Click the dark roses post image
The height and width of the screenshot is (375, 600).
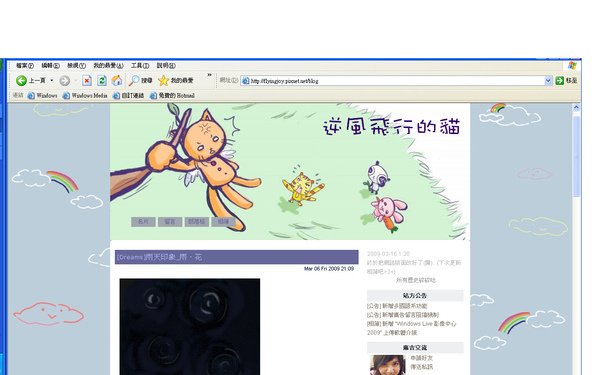point(190,327)
